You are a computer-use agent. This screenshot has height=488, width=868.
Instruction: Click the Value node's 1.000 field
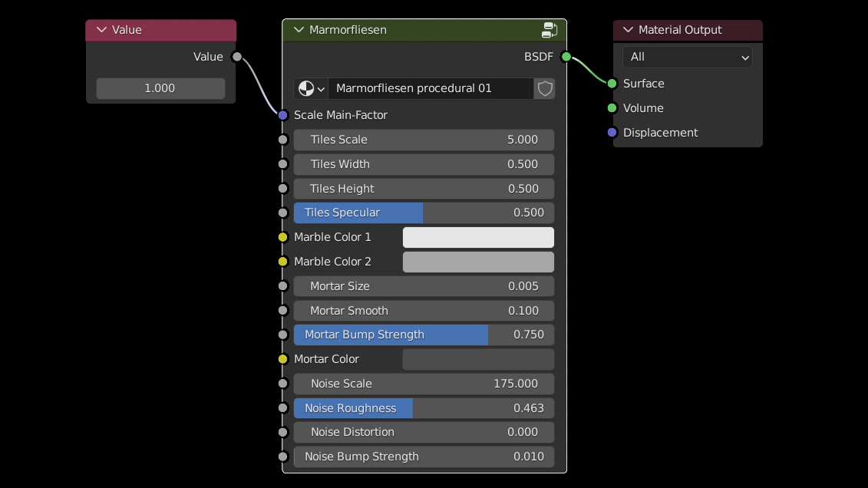[x=160, y=88]
